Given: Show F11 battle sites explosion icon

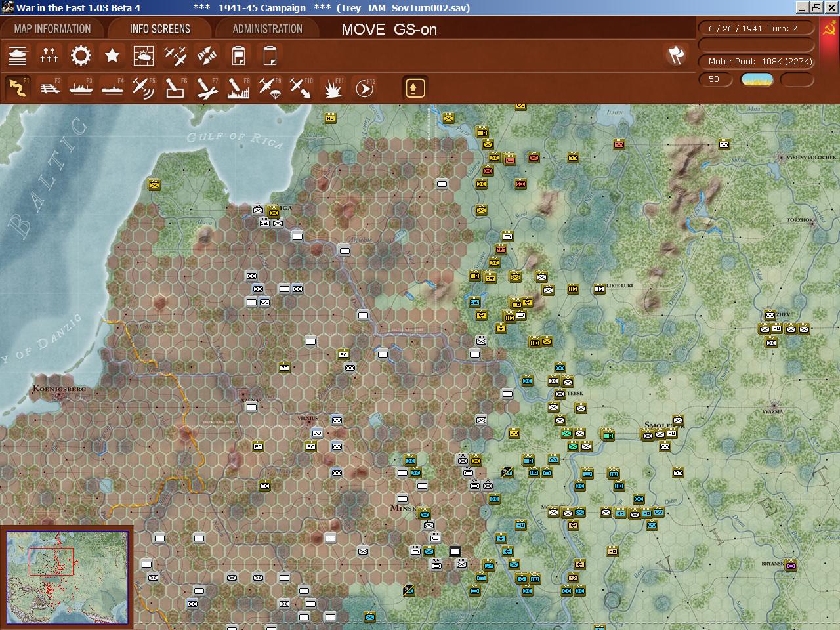Looking at the screenshot, I should coord(333,87).
